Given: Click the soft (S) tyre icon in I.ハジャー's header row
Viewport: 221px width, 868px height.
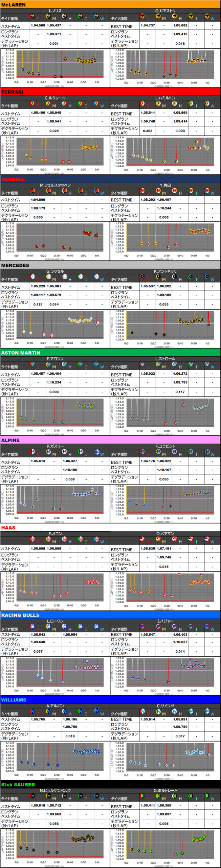Looking at the screenshot, I should click(x=142, y=626).
